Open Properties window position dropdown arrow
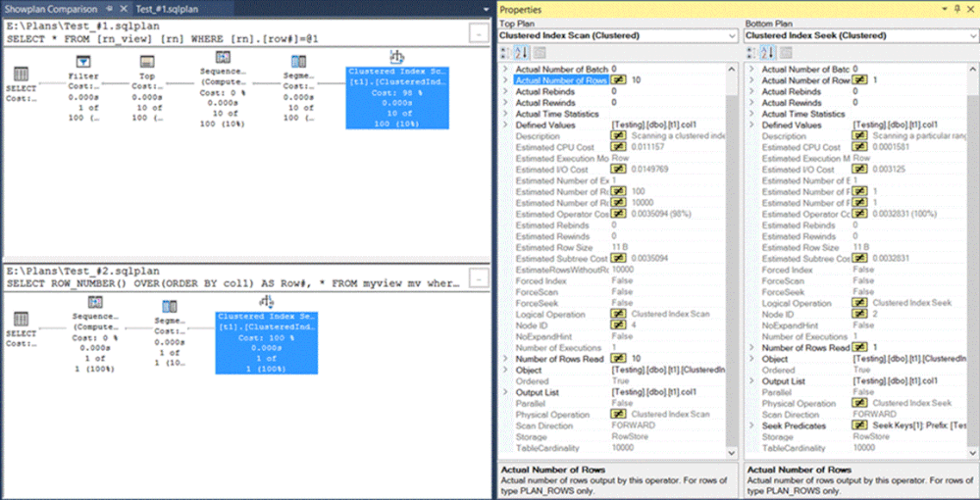 click(x=945, y=10)
